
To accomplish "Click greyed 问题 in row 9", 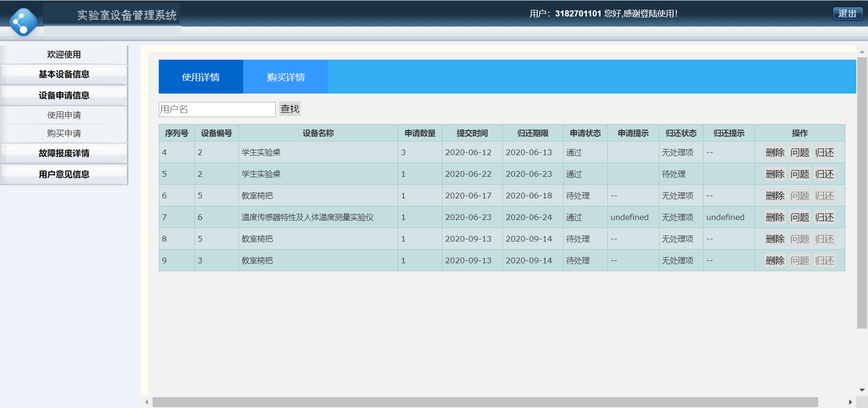I will (800, 260).
